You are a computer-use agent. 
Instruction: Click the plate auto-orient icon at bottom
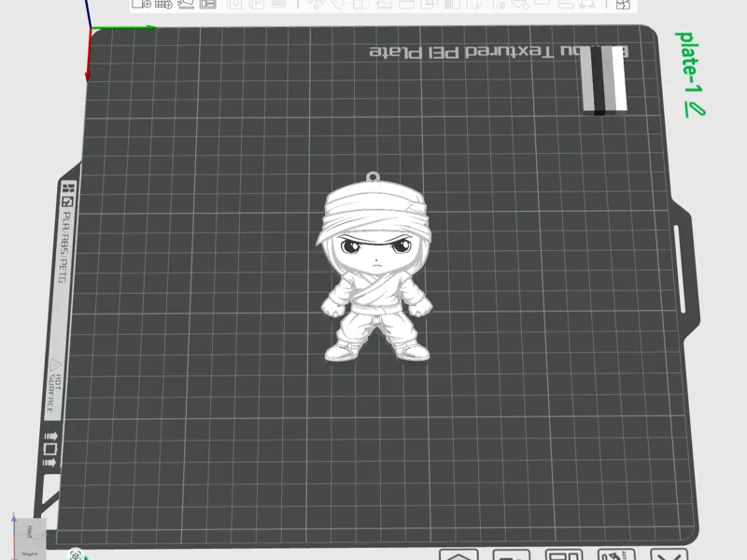615,554
